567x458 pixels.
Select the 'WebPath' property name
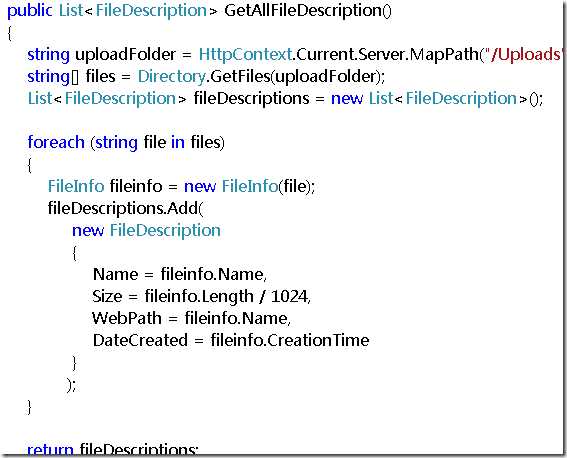[127, 318]
